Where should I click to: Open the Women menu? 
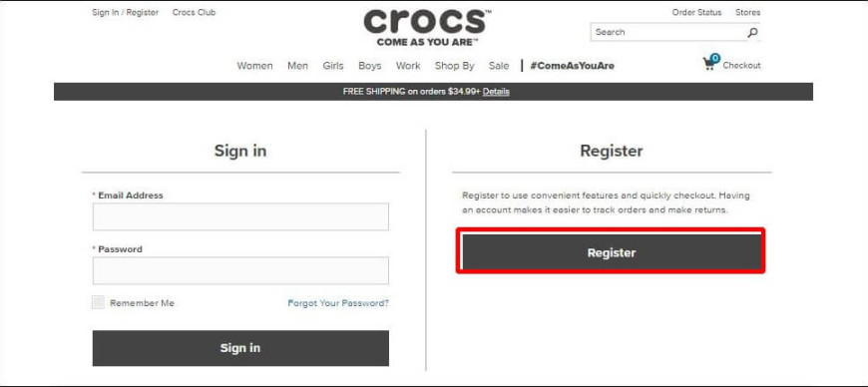click(254, 65)
